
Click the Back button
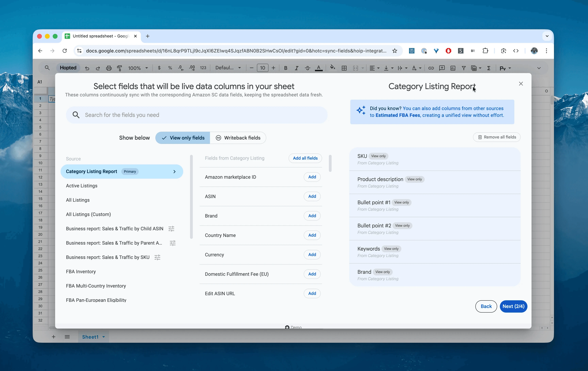coord(486,306)
